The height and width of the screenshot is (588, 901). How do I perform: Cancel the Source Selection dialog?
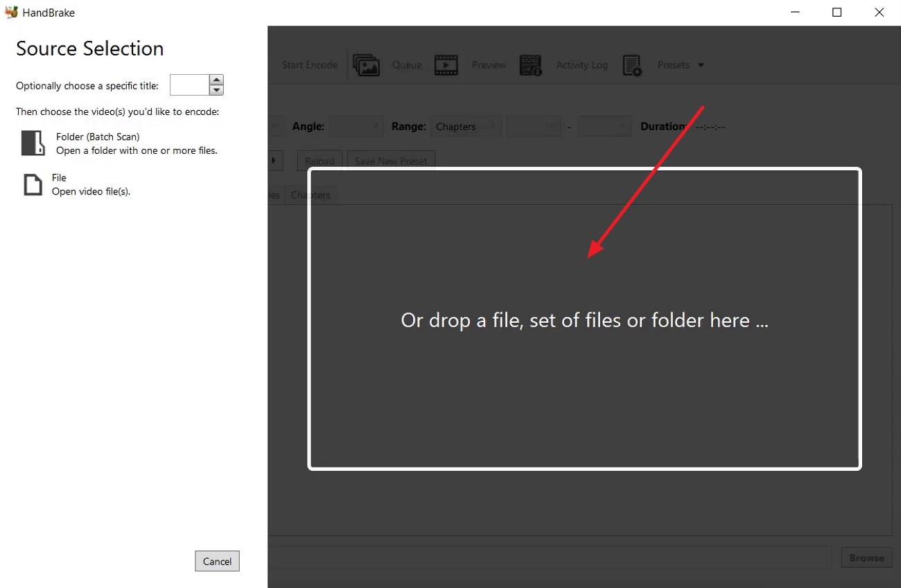coord(217,561)
